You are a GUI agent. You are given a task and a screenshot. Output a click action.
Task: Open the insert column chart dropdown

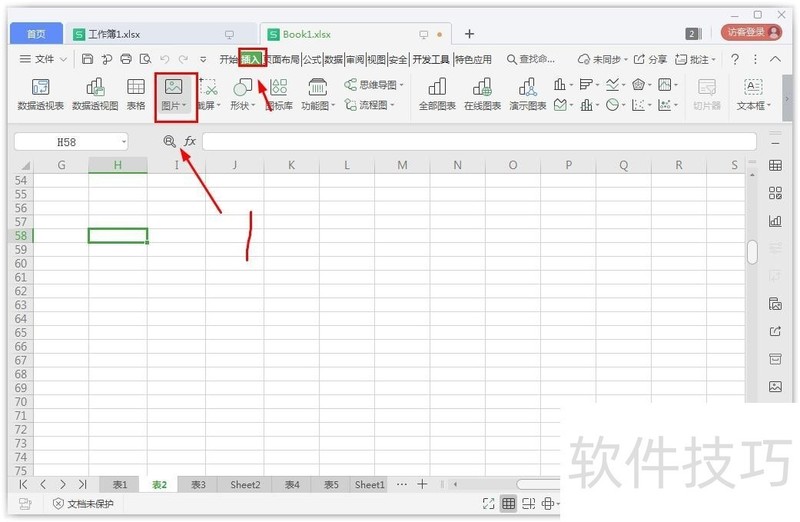[x=563, y=84]
